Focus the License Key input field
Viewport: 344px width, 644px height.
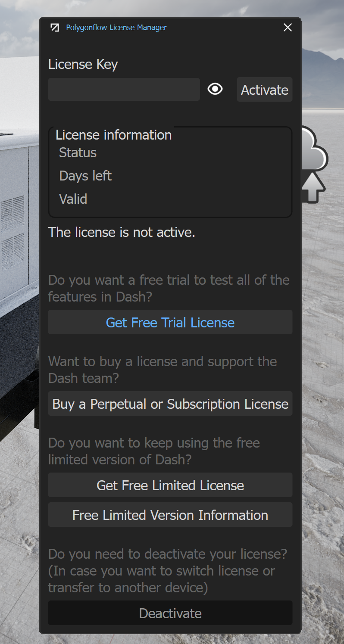point(124,90)
